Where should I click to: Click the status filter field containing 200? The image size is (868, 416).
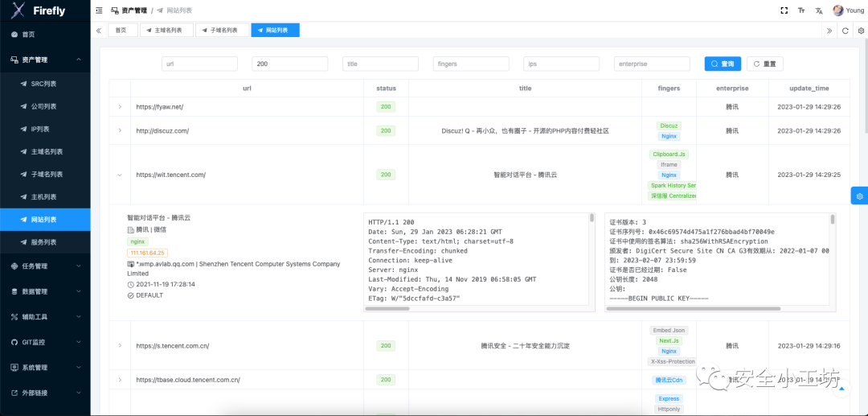point(290,64)
